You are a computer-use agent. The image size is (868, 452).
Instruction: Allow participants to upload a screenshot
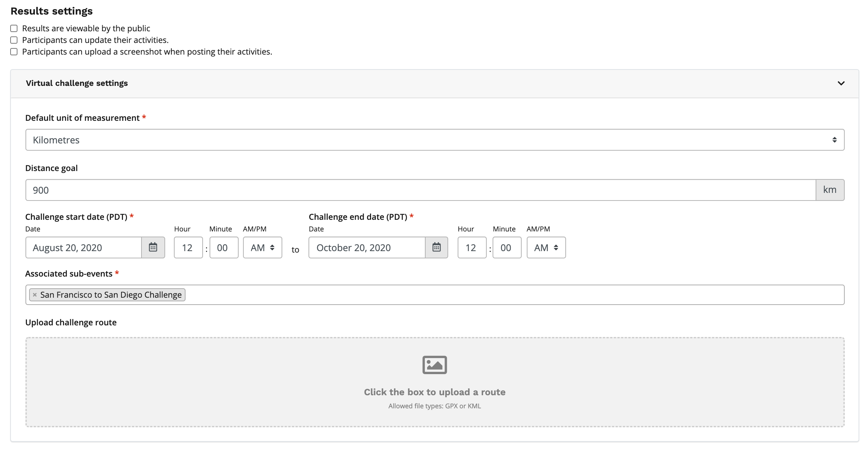tap(14, 52)
